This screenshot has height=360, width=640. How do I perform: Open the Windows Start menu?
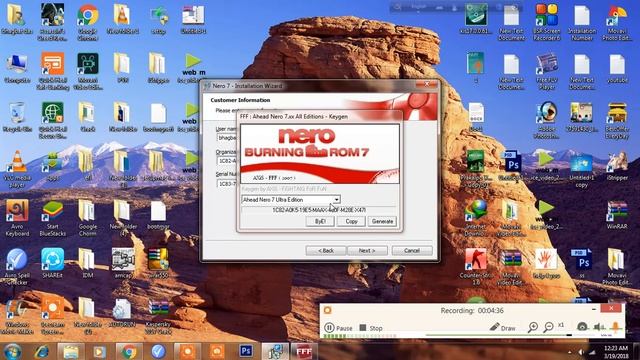13,351
